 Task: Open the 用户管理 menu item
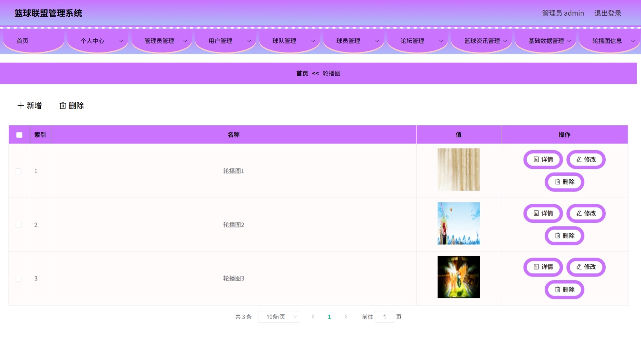[226, 41]
